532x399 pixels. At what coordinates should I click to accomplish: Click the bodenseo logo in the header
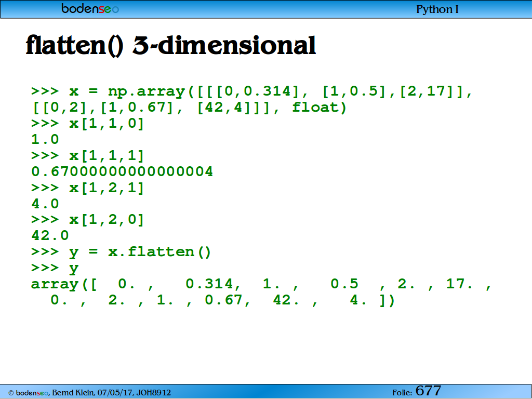click(x=90, y=8)
